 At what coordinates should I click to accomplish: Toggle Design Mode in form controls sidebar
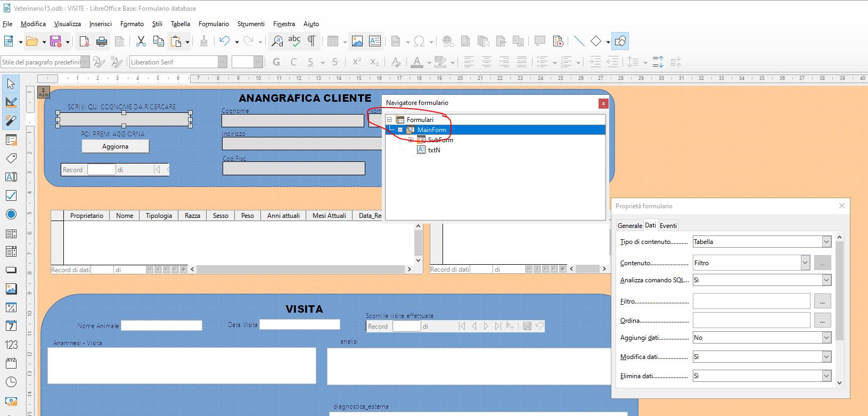tap(11, 102)
